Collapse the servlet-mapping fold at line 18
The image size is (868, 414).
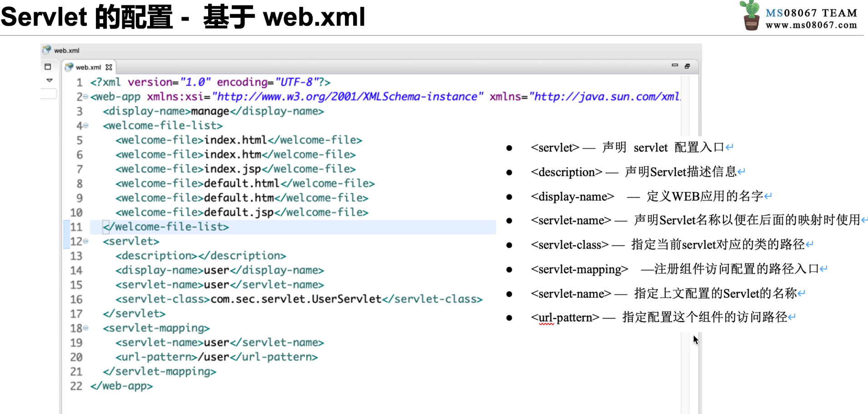pyautogui.click(x=86, y=328)
